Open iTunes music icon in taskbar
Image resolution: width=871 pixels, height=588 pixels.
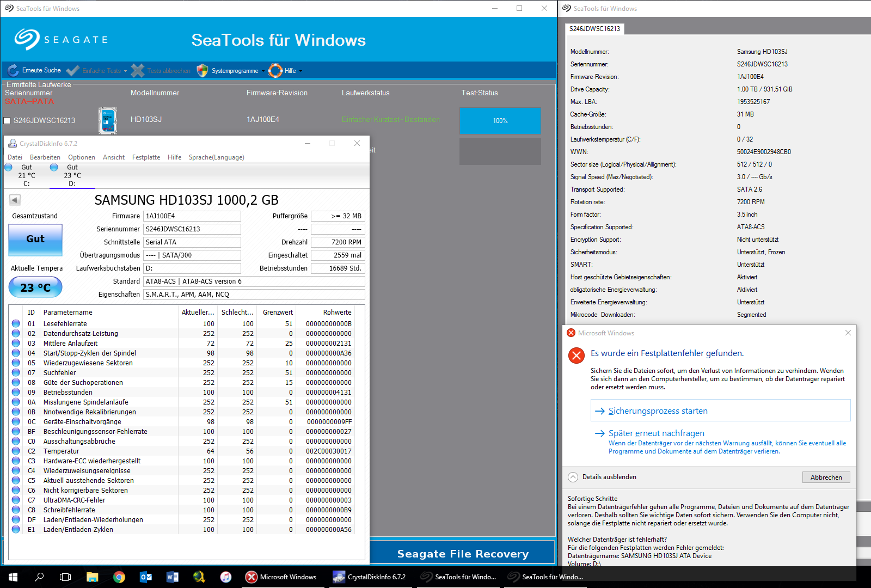pyautogui.click(x=226, y=577)
